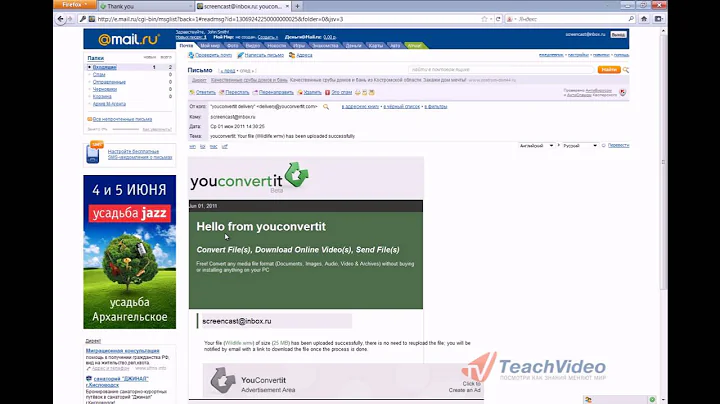Open the Видео tab
Viewport: 720px width, 404px height.
(x=253, y=45)
